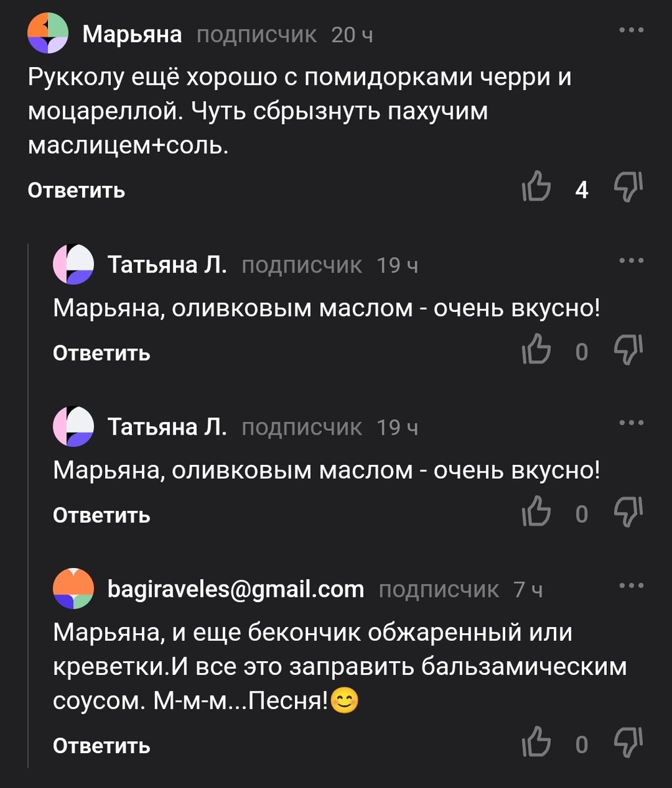The image size is (672, 788).
Task: Click Ответить under bagiraveles comment
Action: click(x=102, y=746)
